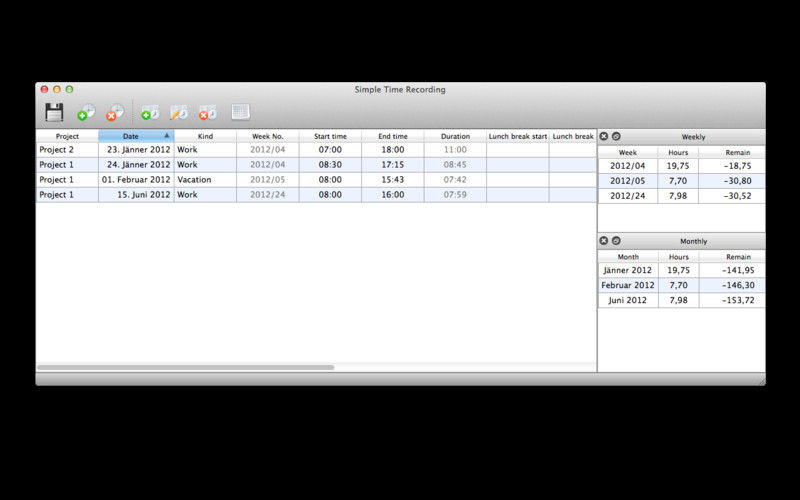Click start time 08:30 cell
This screenshot has height=500, width=800.
330,164
